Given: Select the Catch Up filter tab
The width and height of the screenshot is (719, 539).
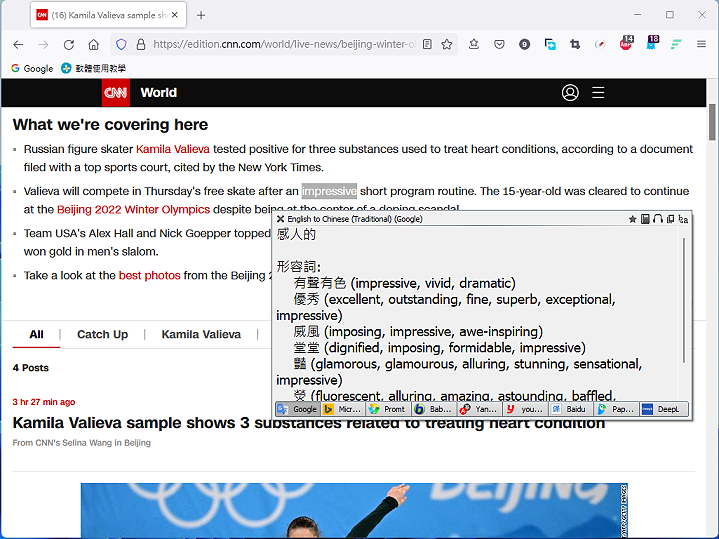Looking at the screenshot, I should [x=102, y=334].
